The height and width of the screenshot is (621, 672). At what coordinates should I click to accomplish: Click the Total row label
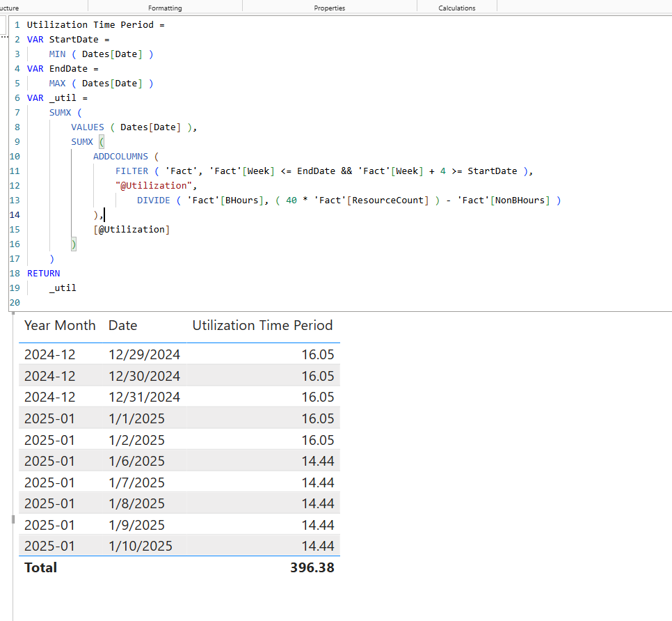(x=41, y=568)
